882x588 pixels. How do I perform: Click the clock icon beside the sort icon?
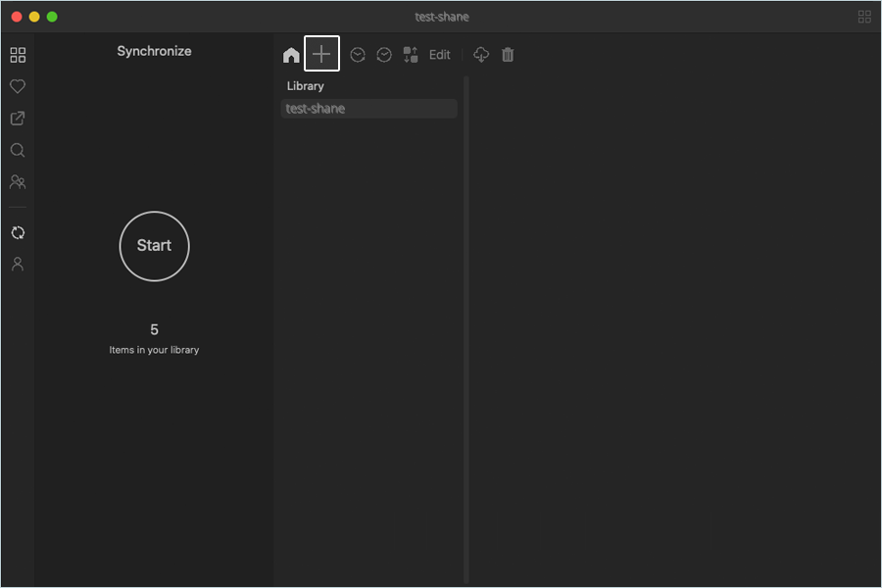pos(384,55)
